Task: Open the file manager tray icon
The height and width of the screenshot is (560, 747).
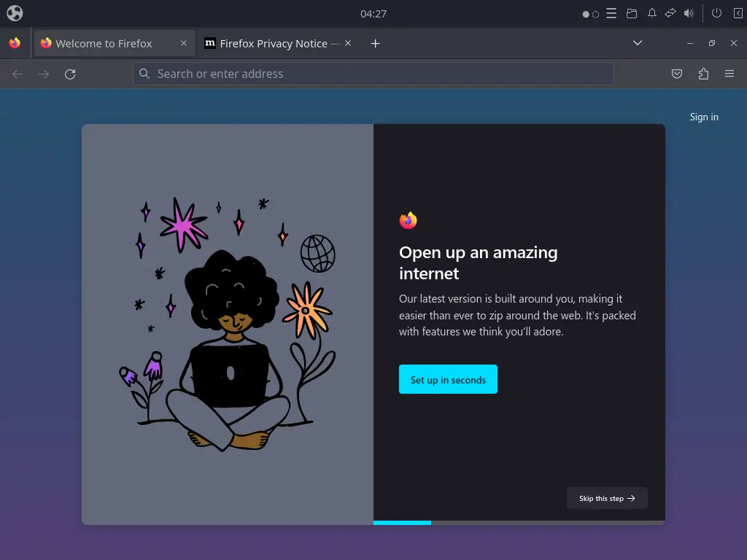Action: click(632, 13)
